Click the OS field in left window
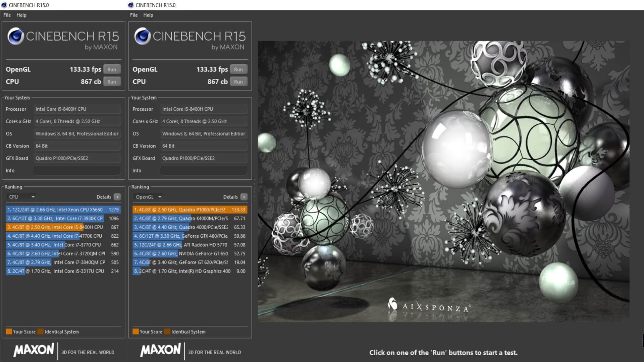The image size is (644, 362). pyautogui.click(x=77, y=133)
